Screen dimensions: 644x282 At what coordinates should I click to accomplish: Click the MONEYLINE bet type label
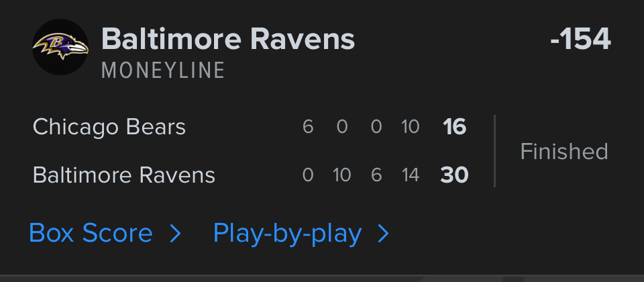point(163,70)
